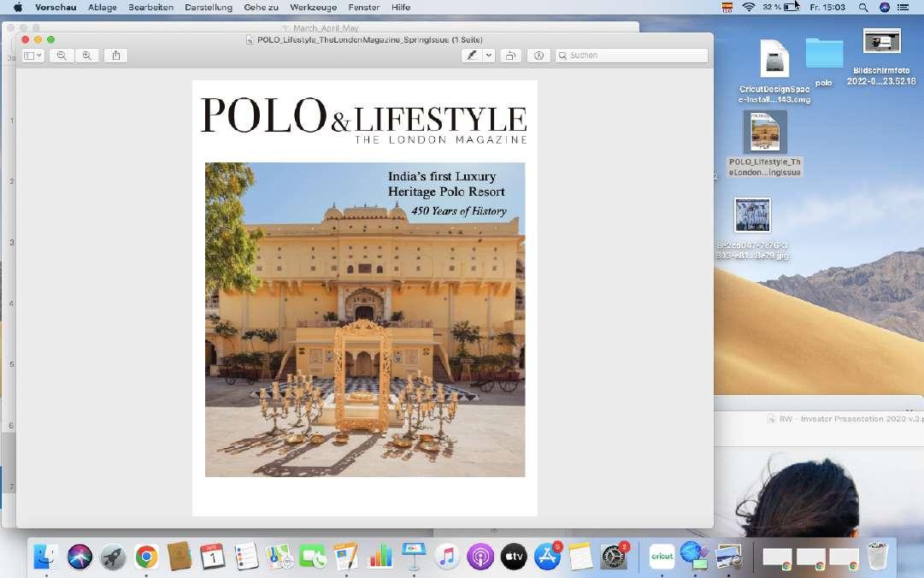
Task: Open Maps from the Dock
Action: [280, 556]
